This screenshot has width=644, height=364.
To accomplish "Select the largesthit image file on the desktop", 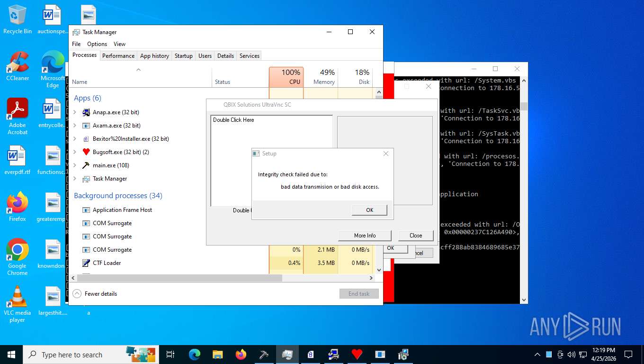I will pos(53,301).
